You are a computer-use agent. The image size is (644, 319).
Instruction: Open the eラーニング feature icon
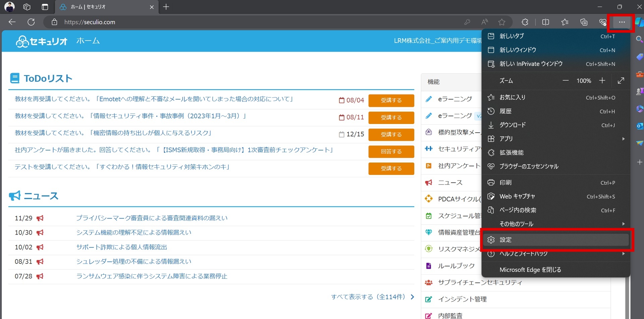tap(429, 99)
